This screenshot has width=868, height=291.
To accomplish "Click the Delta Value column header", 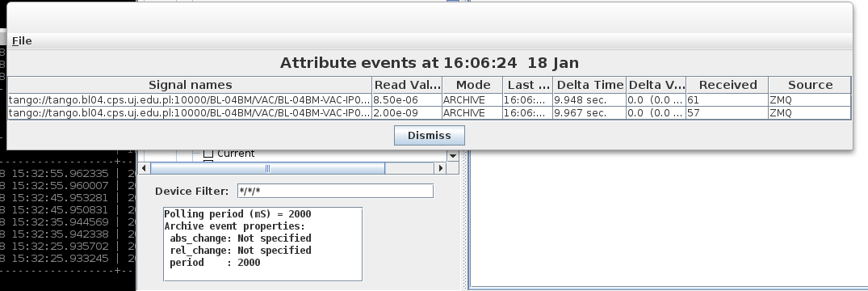I will (656, 85).
